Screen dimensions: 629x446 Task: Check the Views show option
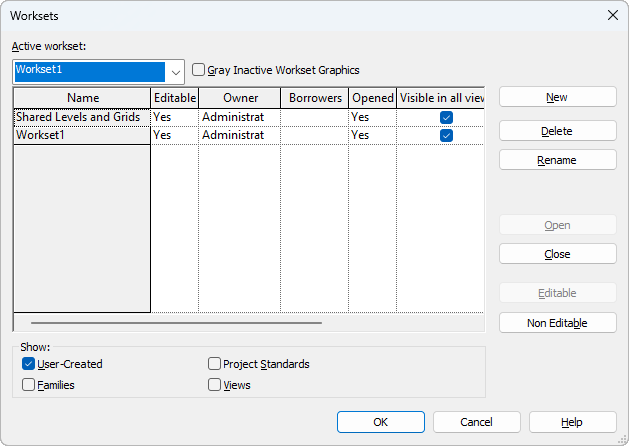pos(215,384)
